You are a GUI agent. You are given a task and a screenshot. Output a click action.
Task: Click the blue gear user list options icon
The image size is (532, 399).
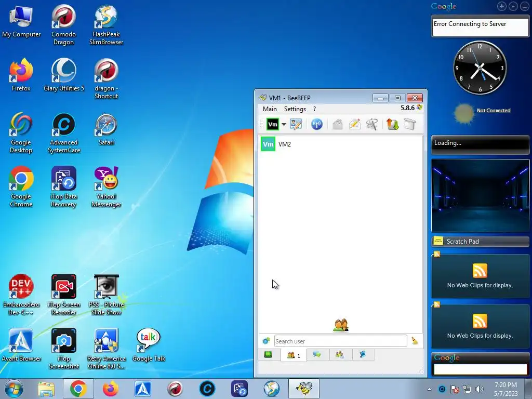tap(267, 341)
